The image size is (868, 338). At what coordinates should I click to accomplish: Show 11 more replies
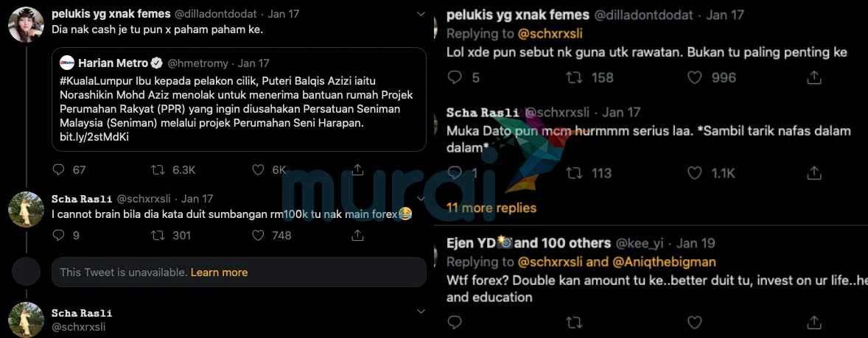[491, 208]
